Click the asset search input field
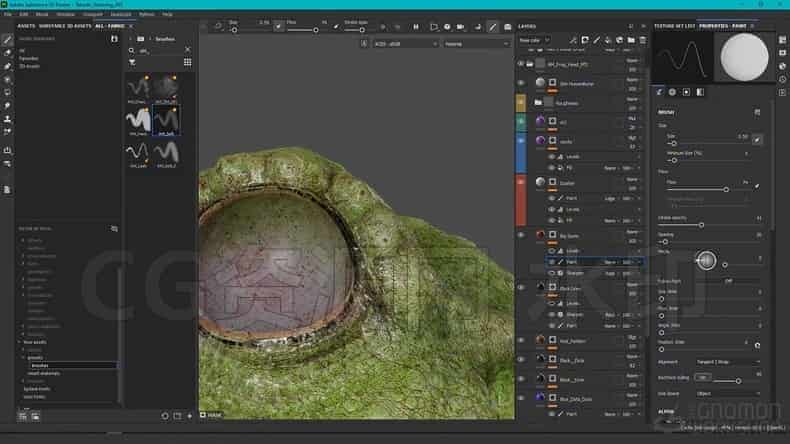The width and height of the screenshot is (790, 444). click(160, 50)
